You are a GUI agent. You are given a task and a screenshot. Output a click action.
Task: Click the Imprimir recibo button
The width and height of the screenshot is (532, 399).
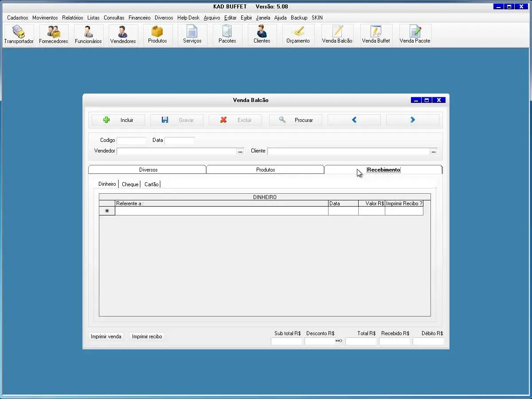tap(147, 336)
